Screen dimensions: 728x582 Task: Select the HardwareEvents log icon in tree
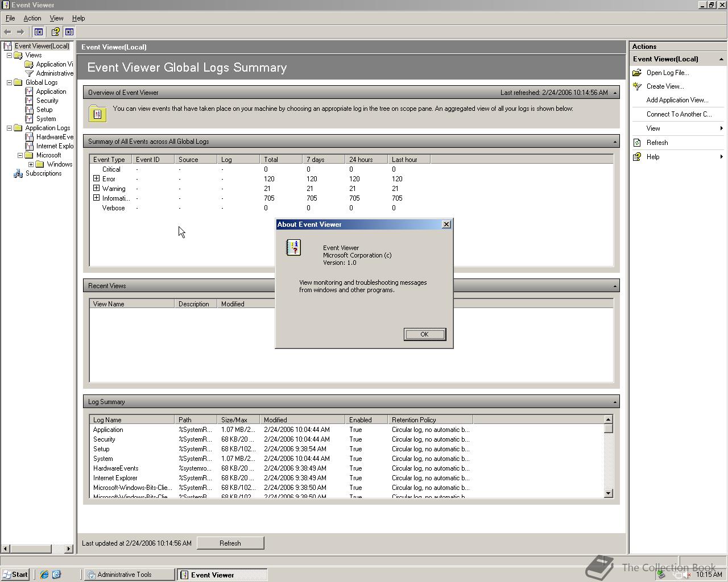(29, 137)
